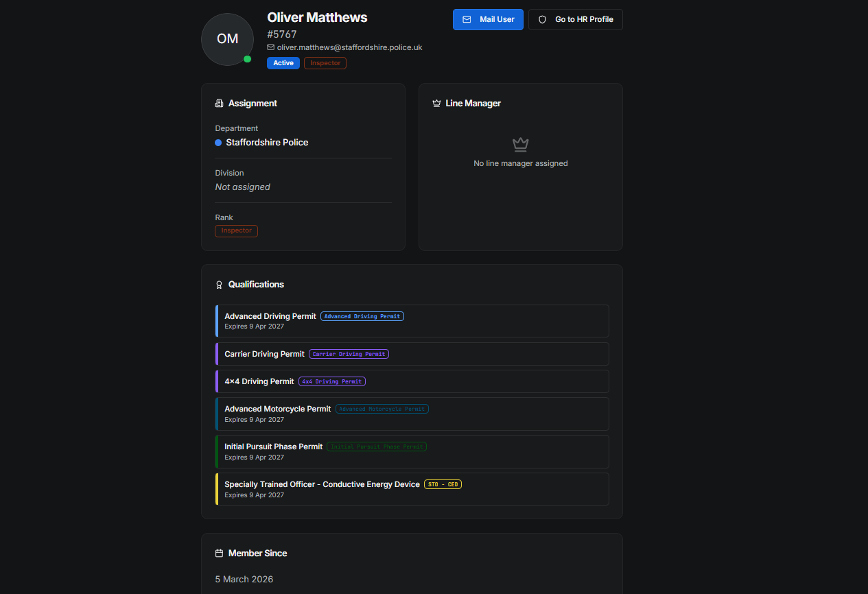This screenshot has width=868, height=594.
Task: Click the Member Since section heading
Action: point(257,554)
